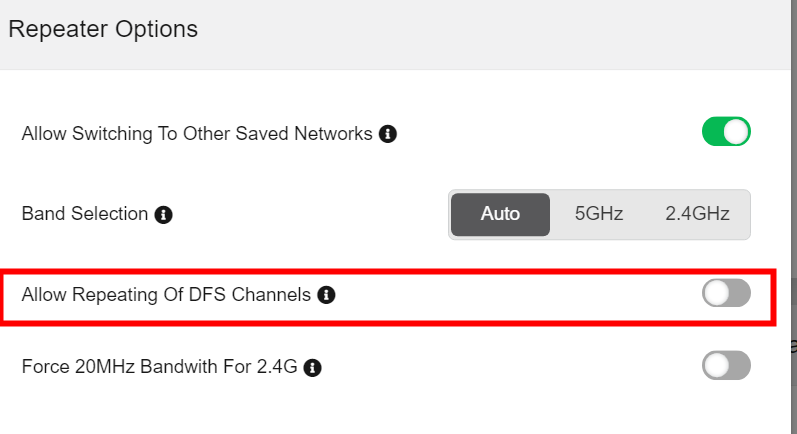The height and width of the screenshot is (434, 797).
Task: Turn on Force 20MHz Bandwith For 2.4G
Action: (x=726, y=366)
